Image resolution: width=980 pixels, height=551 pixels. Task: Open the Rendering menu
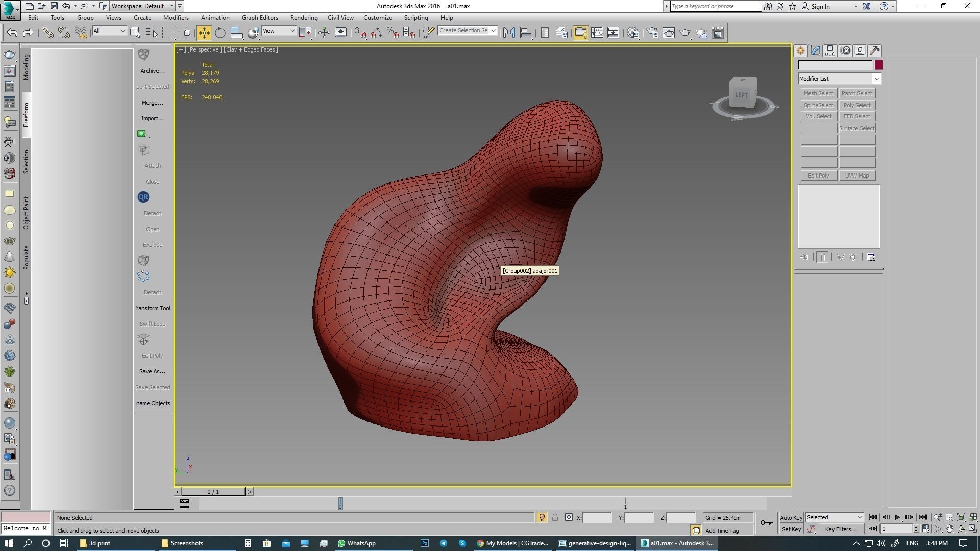304,18
